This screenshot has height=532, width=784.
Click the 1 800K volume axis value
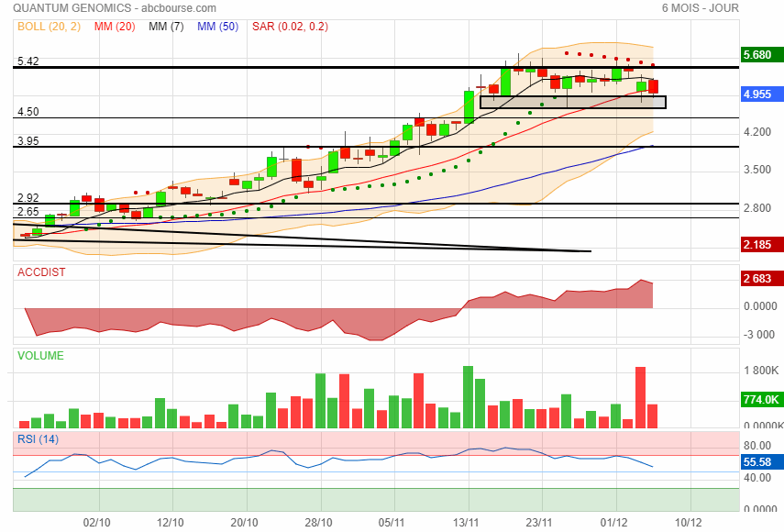click(x=761, y=371)
